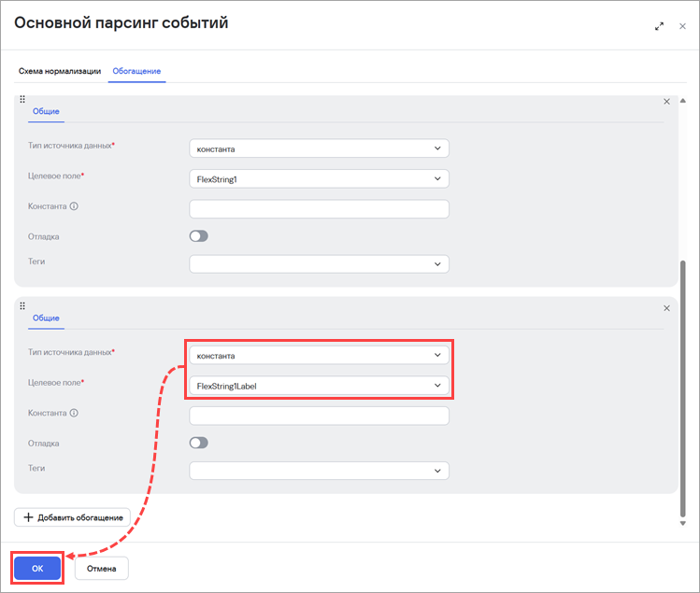Image resolution: width=700 pixels, height=593 pixels.
Task: Click the OK button
Action: 37,568
